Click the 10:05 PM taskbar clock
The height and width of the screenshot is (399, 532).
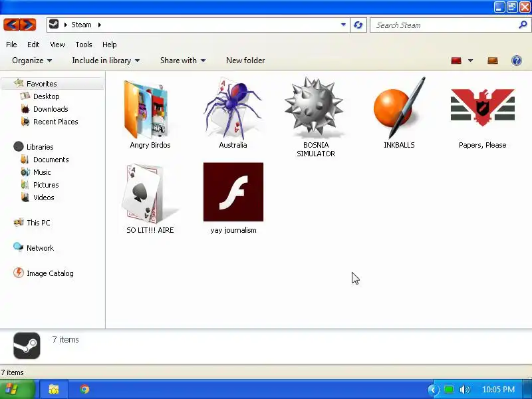[498, 390]
